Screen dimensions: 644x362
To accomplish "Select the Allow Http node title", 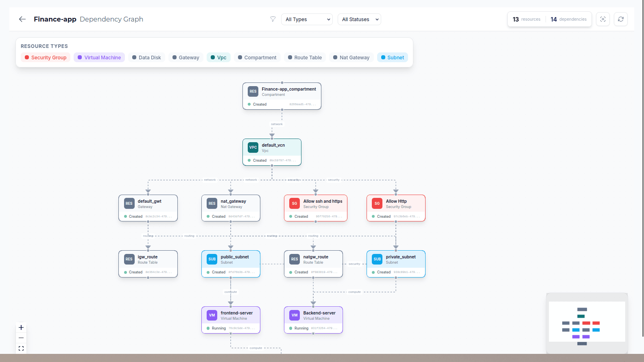I will pos(396,201).
